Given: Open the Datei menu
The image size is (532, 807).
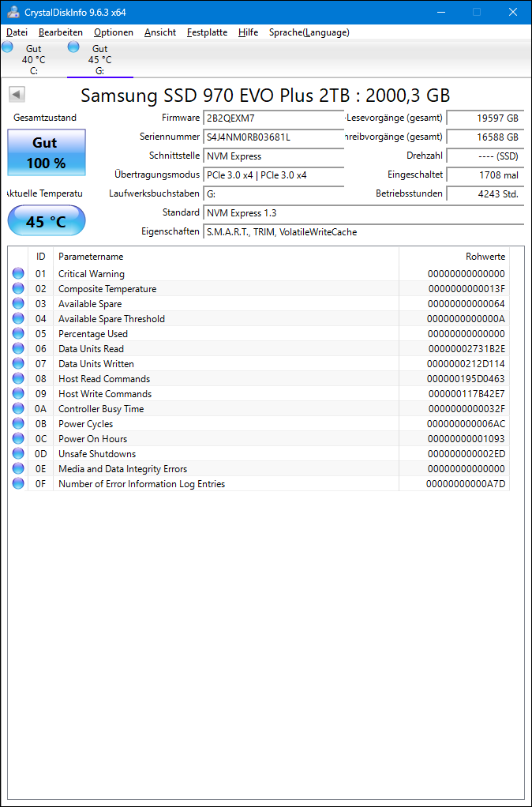Looking at the screenshot, I should pyautogui.click(x=17, y=32).
